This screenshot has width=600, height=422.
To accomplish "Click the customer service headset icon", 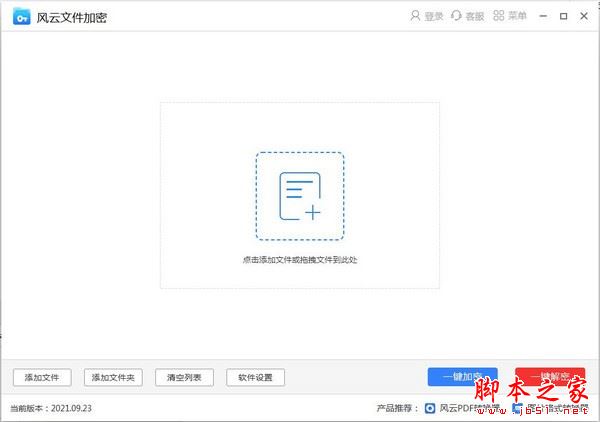I will 456,16.
